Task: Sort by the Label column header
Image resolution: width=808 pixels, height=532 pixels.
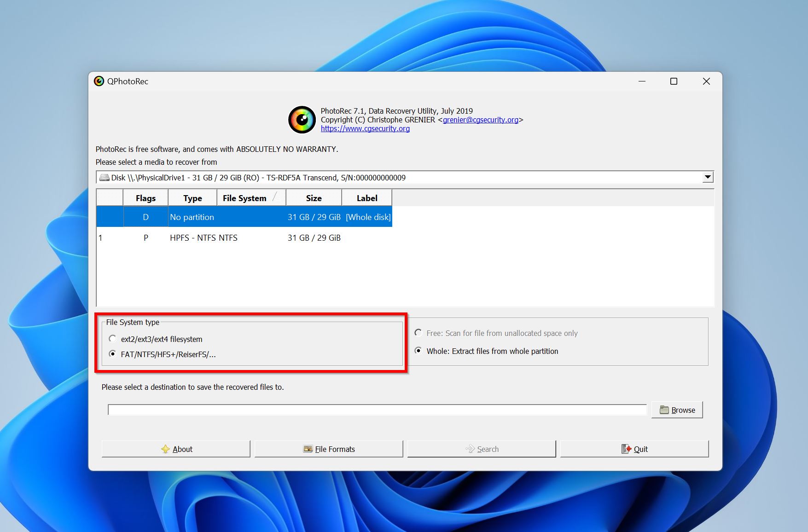Action: (x=367, y=198)
